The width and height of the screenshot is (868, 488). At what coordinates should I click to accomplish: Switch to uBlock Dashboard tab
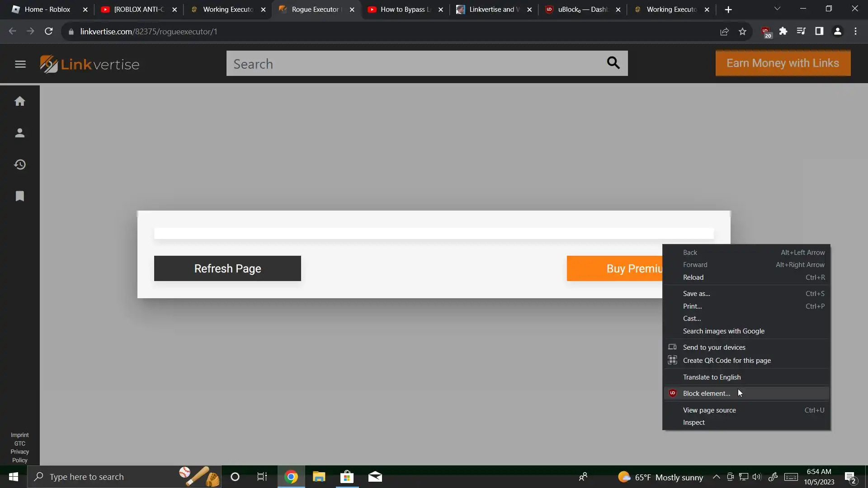(581, 9)
